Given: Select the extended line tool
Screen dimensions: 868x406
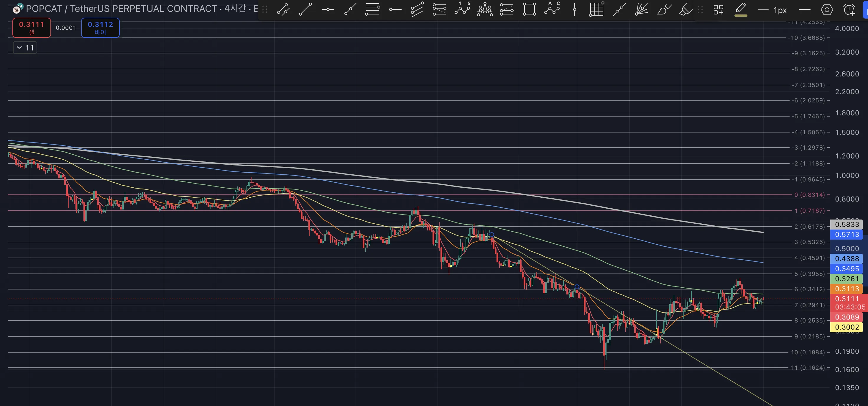Looking at the screenshot, I should (x=619, y=9).
